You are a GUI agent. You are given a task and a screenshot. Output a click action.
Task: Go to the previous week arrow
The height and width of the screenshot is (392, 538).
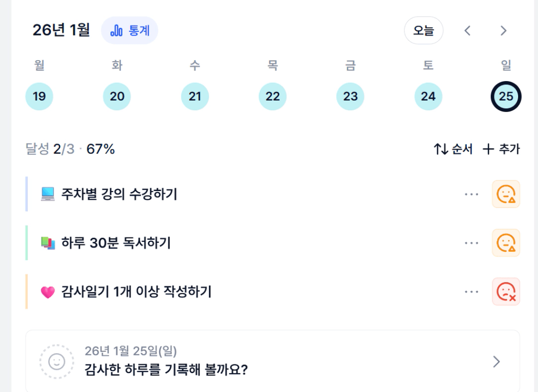tap(468, 31)
